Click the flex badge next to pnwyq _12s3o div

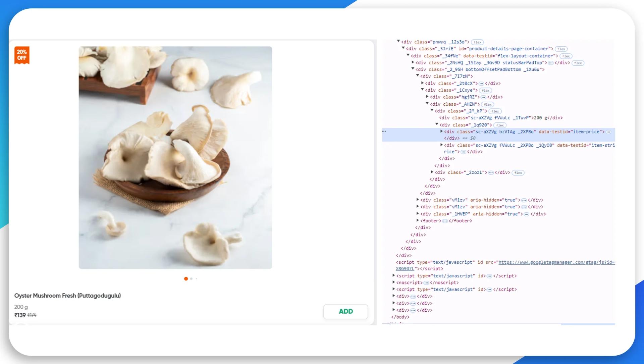click(478, 42)
